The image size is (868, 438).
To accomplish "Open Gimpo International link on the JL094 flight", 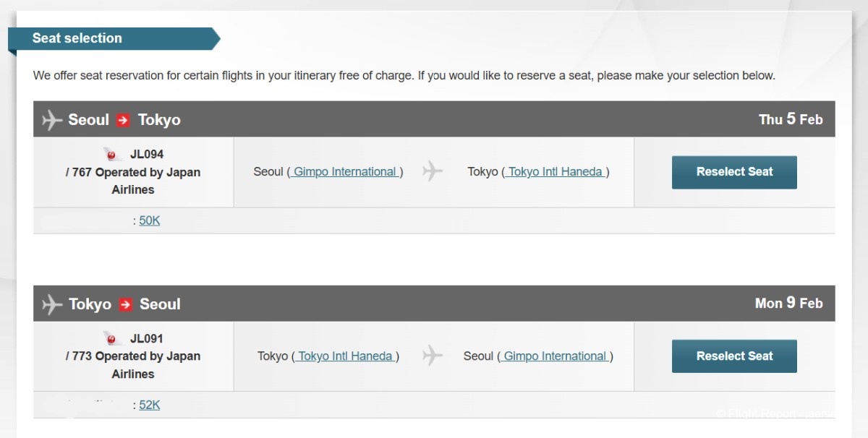I will click(345, 172).
